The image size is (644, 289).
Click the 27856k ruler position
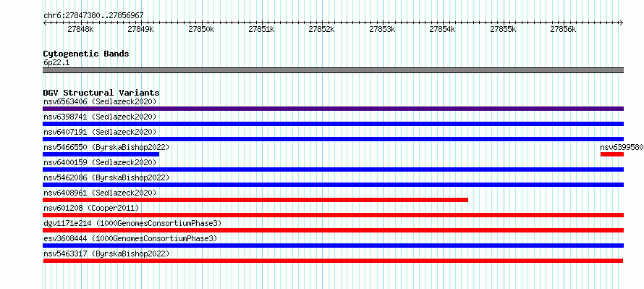[x=564, y=29]
